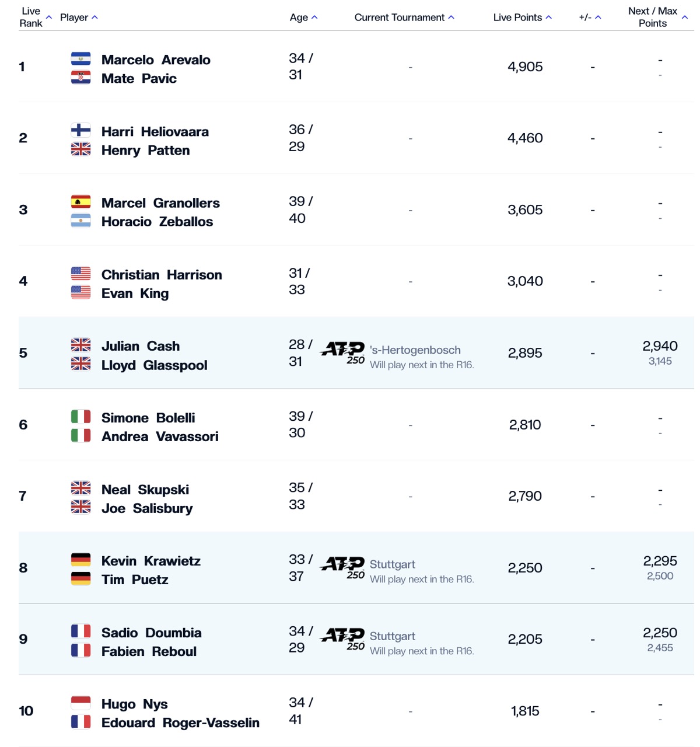Screen dimensions: 700x747
Task: Sort by Player column header
Action: tap(79, 18)
